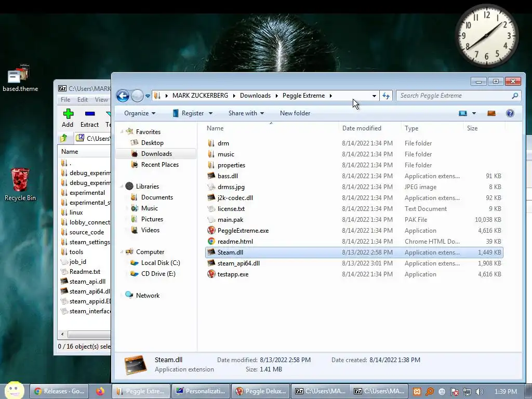
Task: Open Documents library
Action: 157,197
